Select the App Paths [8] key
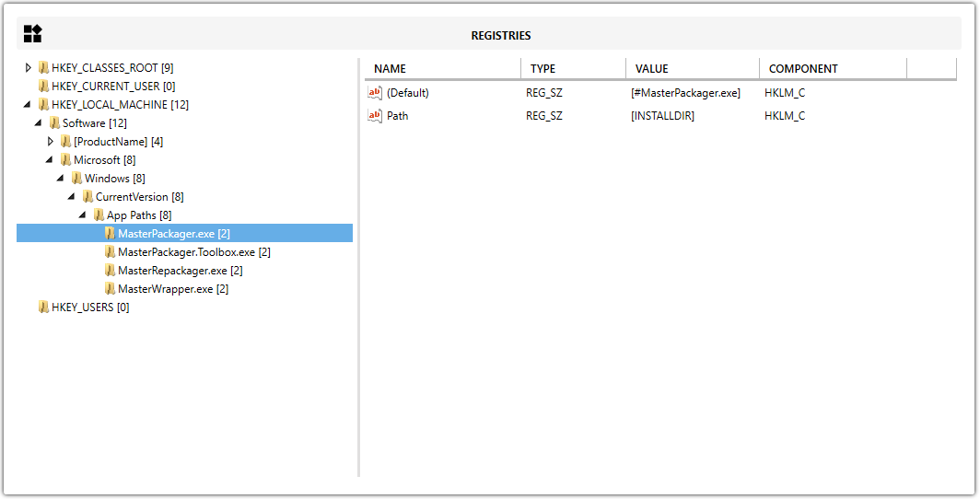Viewport: 980px width, 499px height. [139, 215]
